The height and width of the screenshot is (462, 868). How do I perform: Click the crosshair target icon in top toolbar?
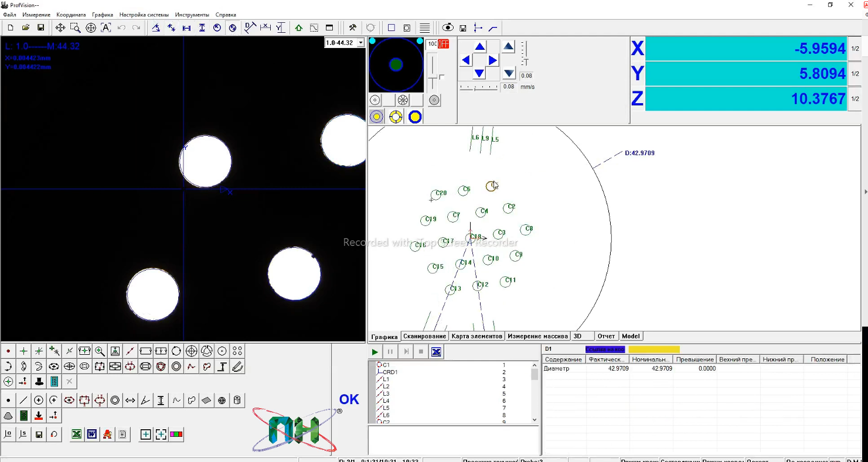point(91,28)
